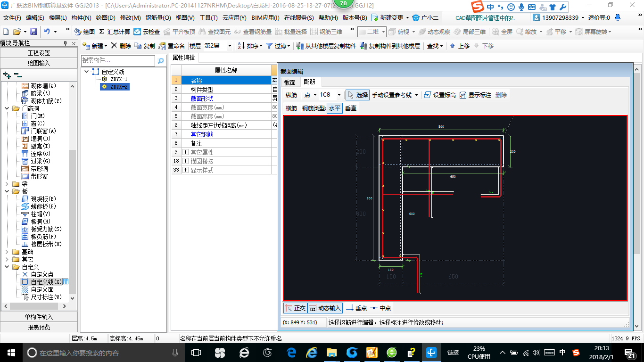Select 现浇板(B) tree item
This screenshot has height=362, width=644.
[43, 199]
